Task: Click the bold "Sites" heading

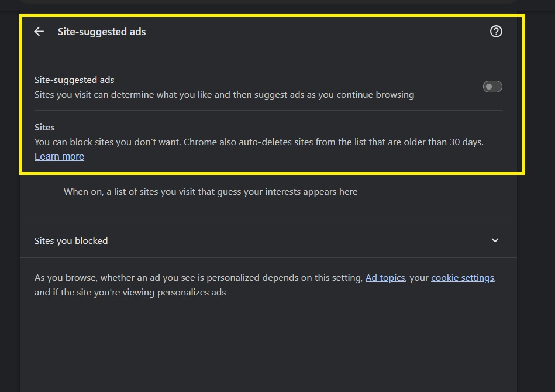Action: click(x=44, y=127)
